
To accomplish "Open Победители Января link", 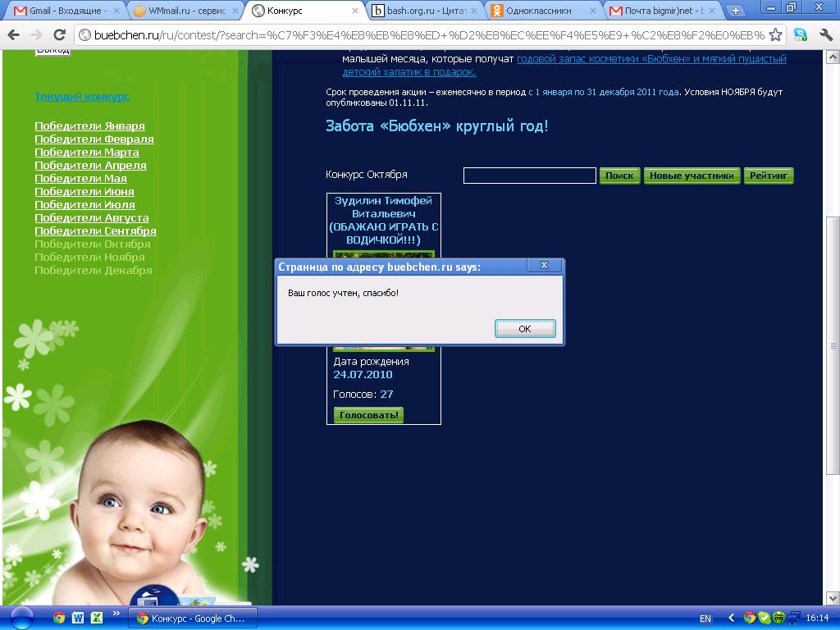I will (89, 126).
